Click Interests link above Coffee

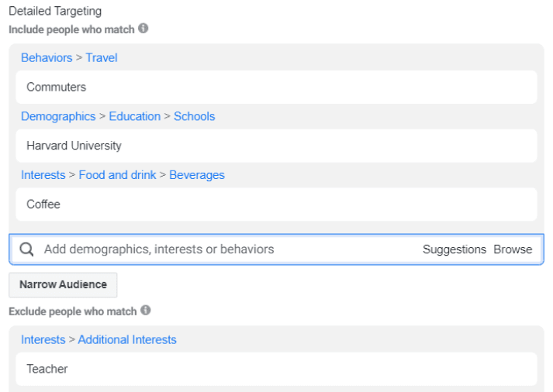click(x=43, y=175)
